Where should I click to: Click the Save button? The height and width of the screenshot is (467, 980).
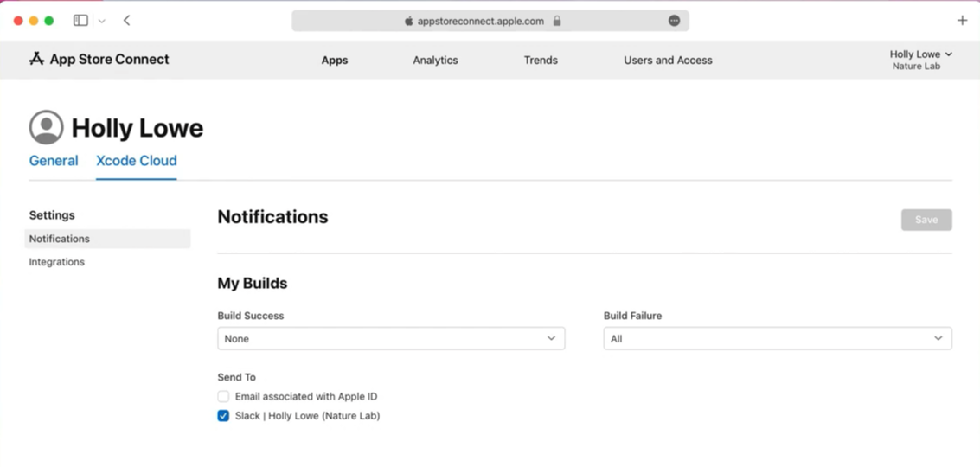click(x=926, y=220)
